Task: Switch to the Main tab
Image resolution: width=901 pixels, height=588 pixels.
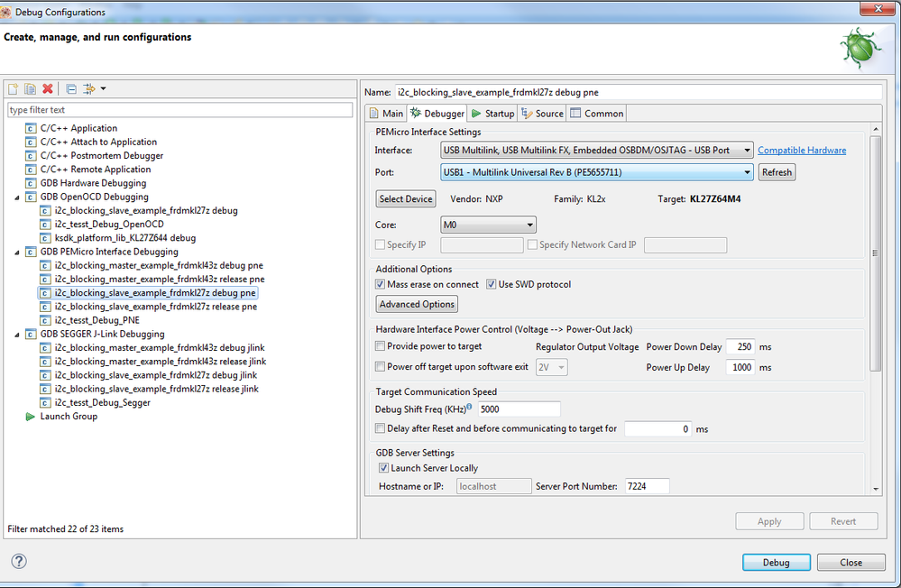Action: point(386,114)
